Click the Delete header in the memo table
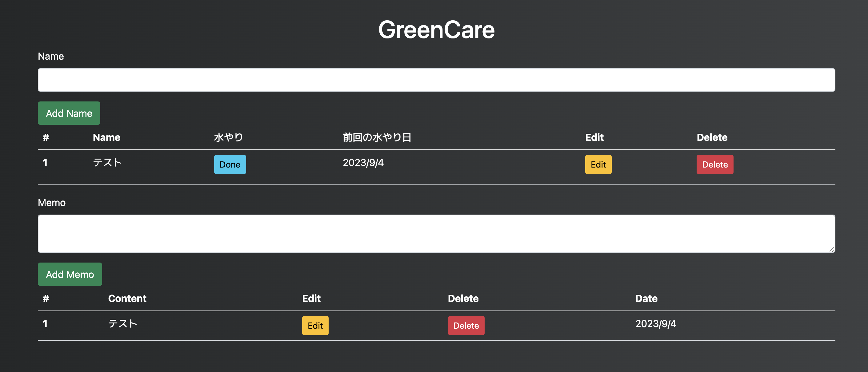 [x=463, y=298]
